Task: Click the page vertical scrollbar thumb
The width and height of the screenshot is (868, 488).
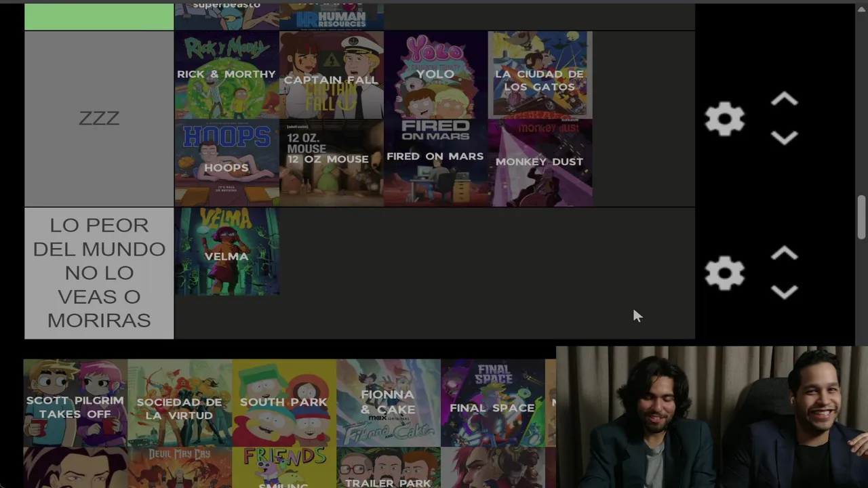Action: [x=861, y=217]
